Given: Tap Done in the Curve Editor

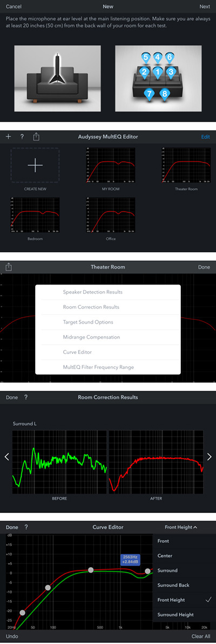Looking at the screenshot, I should pos(12,527).
